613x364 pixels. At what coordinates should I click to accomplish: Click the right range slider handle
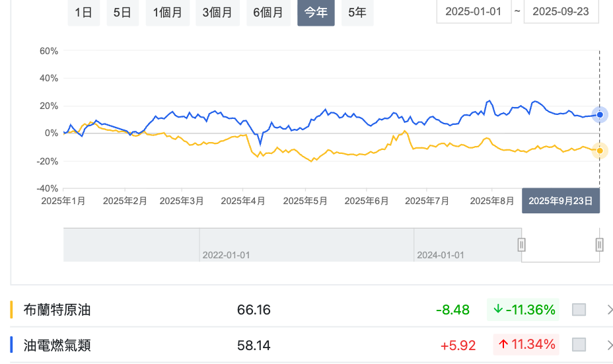599,245
